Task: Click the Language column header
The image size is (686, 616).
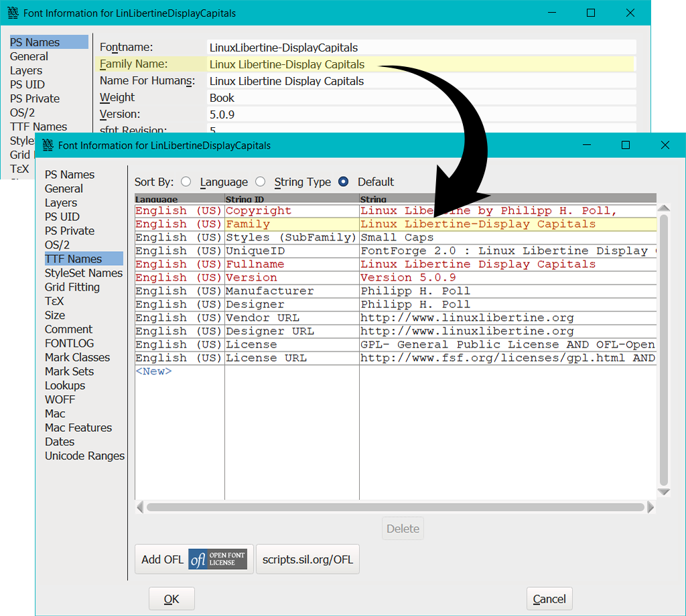Action: tap(180, 198)
